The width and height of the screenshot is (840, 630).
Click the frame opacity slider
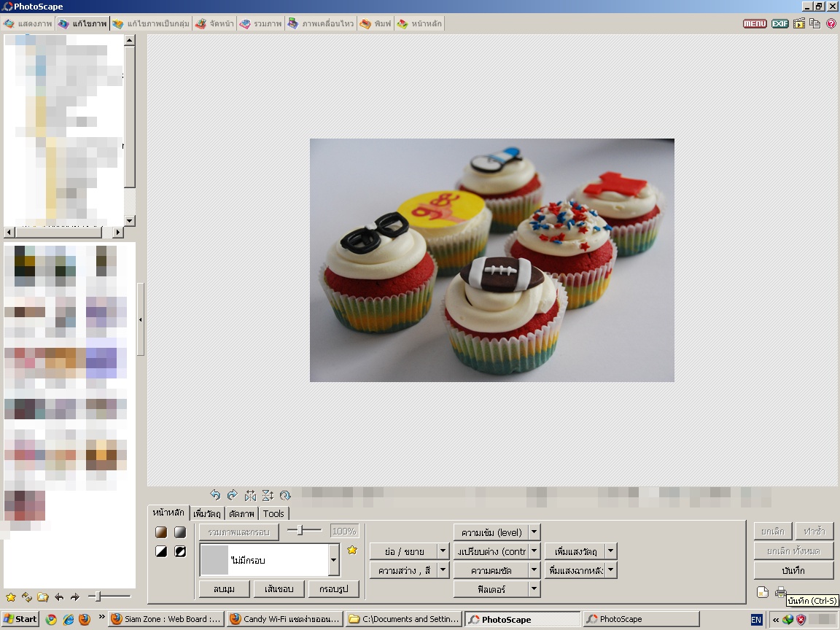(x=304, y=530)
